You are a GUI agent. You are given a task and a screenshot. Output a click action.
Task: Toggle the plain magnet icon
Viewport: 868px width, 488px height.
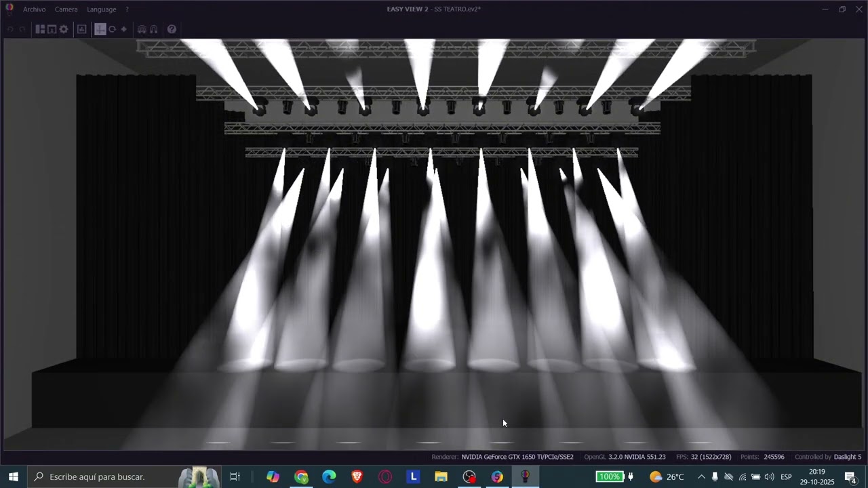pos(154,29)
